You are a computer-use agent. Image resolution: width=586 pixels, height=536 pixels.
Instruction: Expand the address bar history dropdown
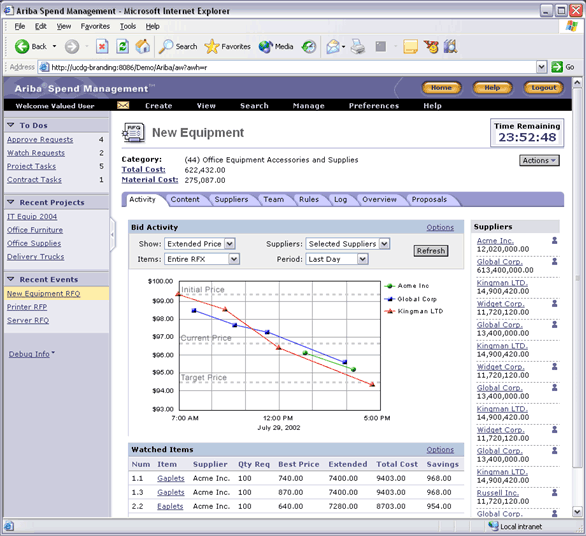tap(542, 67)
